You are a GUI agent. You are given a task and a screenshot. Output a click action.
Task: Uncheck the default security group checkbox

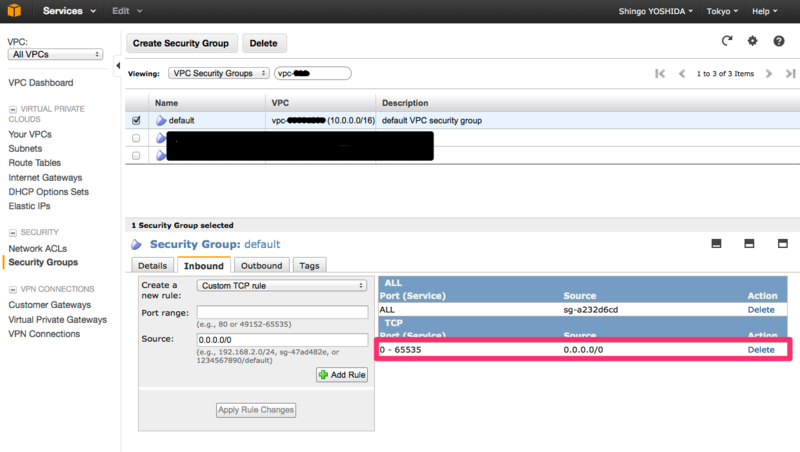(136, 120)
